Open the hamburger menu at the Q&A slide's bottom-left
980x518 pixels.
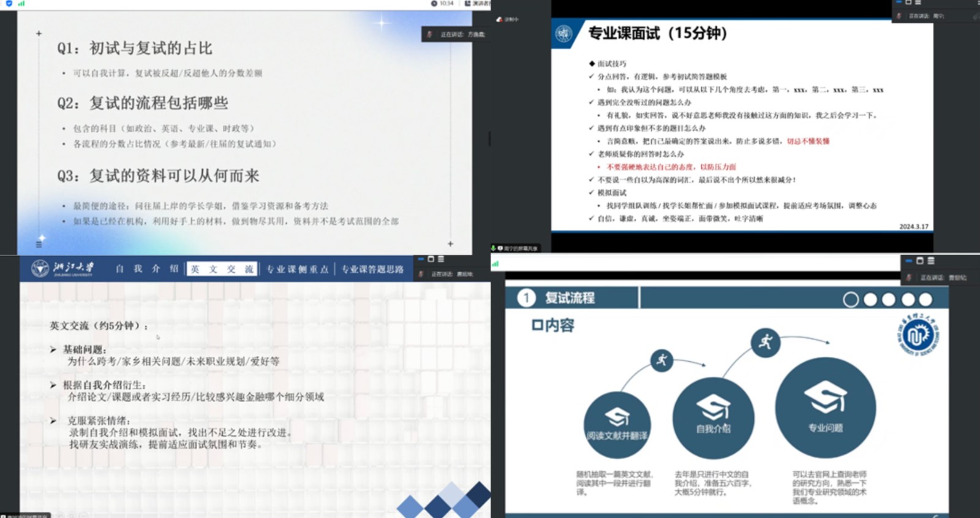coord(39,244)
